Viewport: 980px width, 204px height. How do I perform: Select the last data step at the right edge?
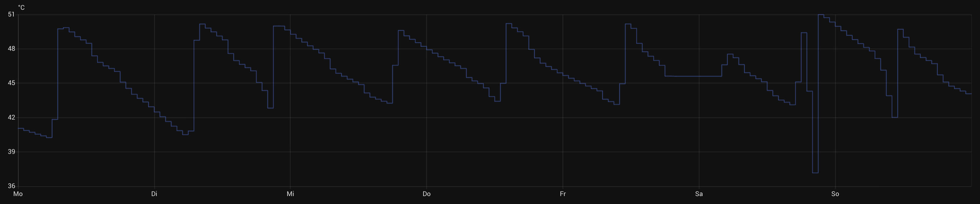tap(969, 94)
